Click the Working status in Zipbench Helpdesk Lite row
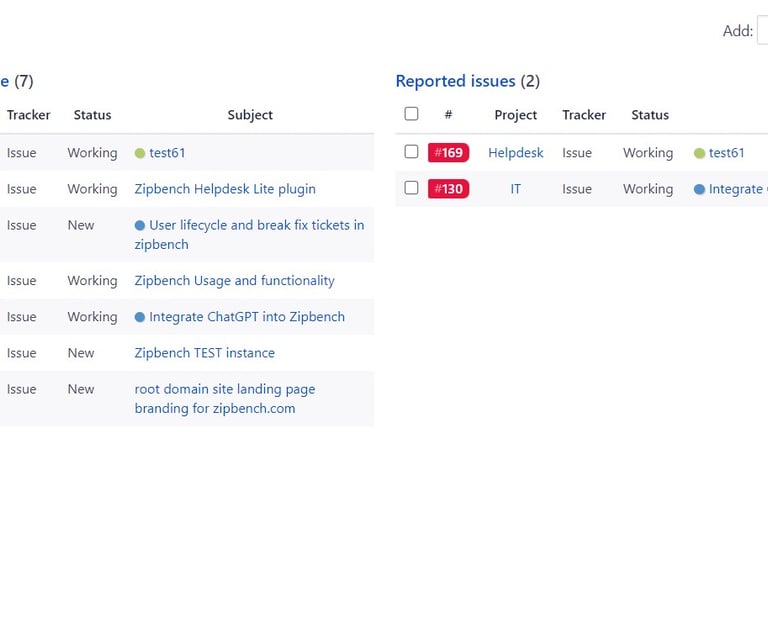Viewport: 768px width, 629px height. tap(93, 189)
